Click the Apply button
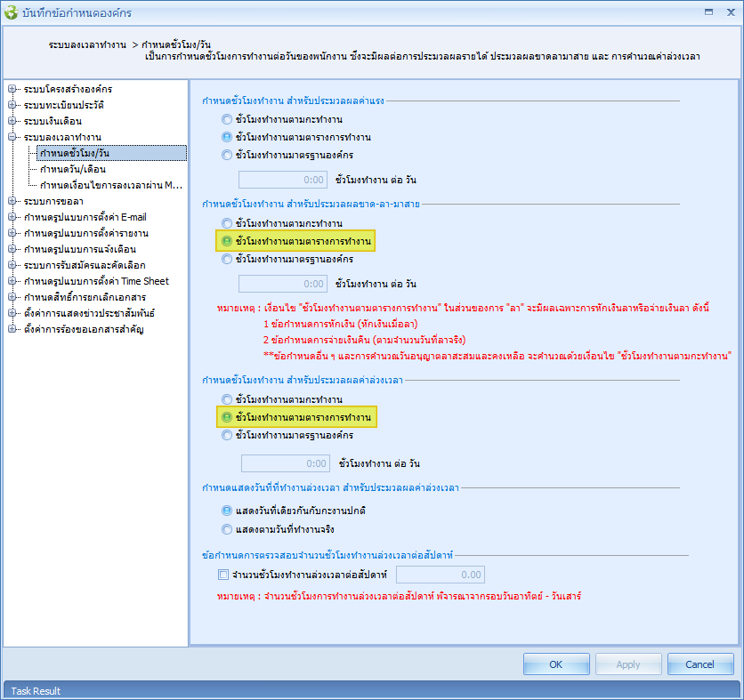The width and height of the screenshot is (744, 700). 628,664
